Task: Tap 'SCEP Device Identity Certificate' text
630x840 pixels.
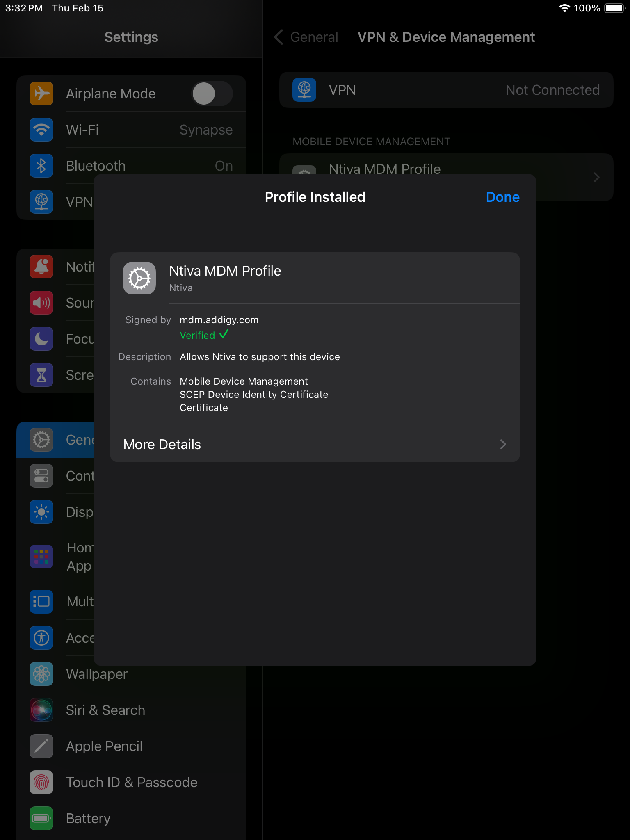Action: [x=254, y=395]
